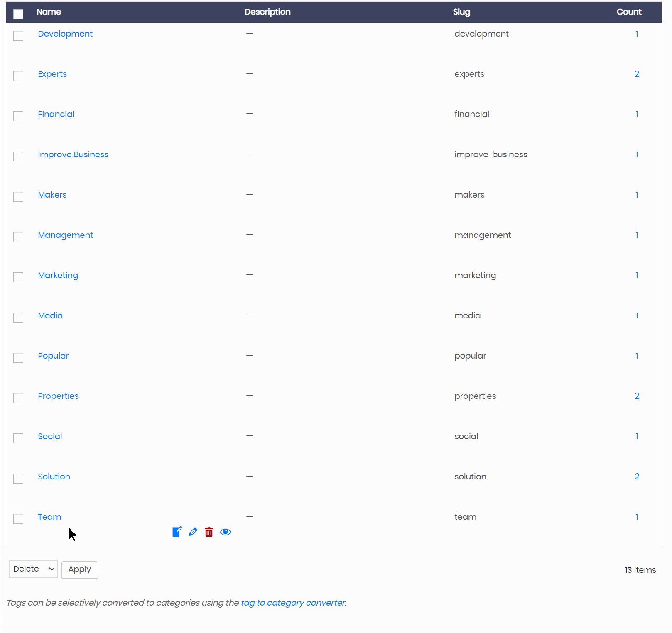Open the Delete bulk actions dropdown

coord(33,569)
